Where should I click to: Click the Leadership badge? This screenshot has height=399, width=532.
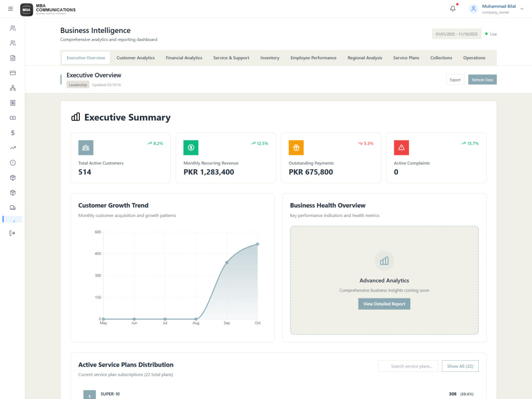click(x=78, y=85)
